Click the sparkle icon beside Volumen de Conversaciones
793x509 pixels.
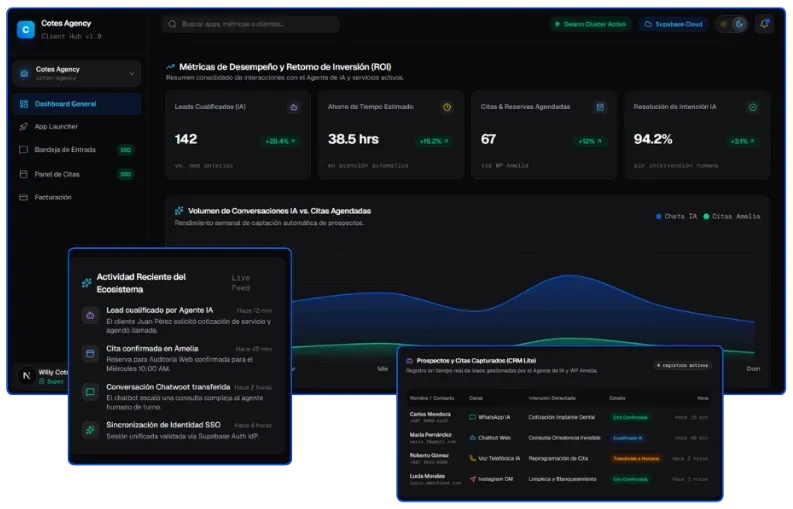(x=179, y=210)
